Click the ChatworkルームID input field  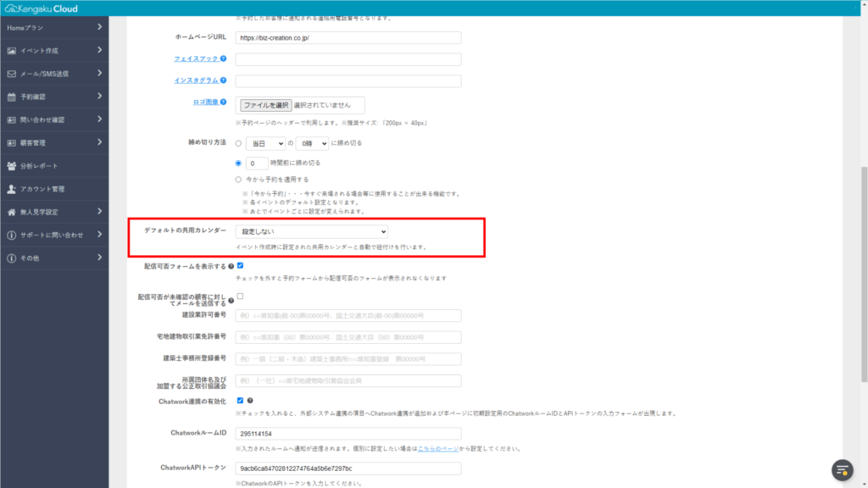point(348,433)
